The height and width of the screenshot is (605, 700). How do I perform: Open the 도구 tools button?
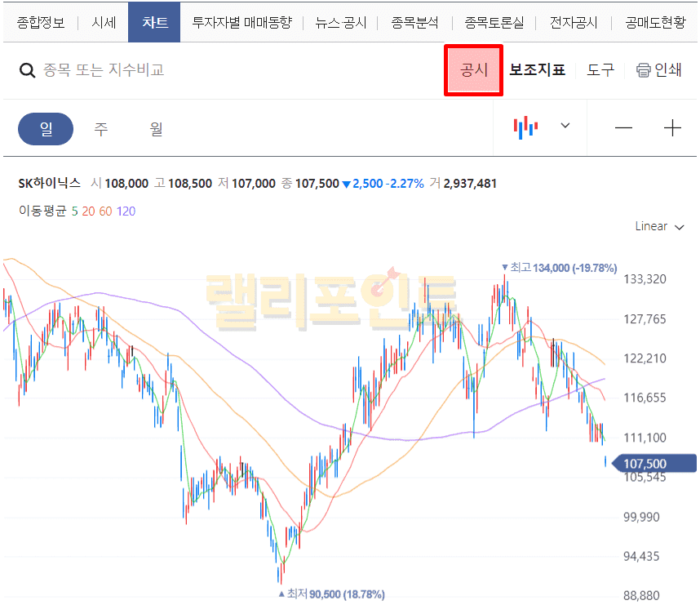point(600,70)
